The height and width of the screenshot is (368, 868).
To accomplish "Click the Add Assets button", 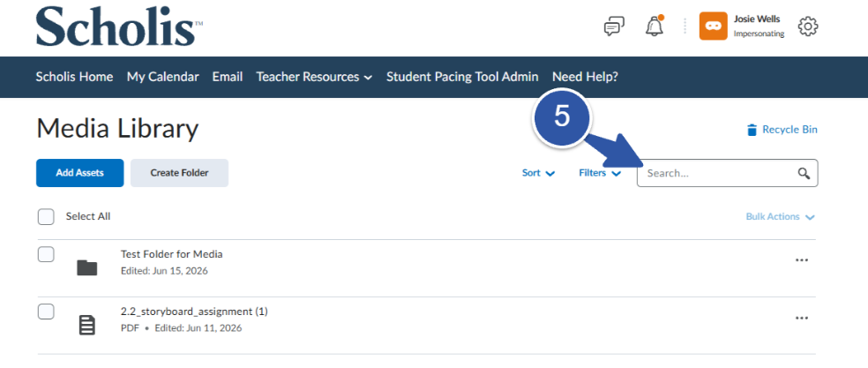I will 79,173.
